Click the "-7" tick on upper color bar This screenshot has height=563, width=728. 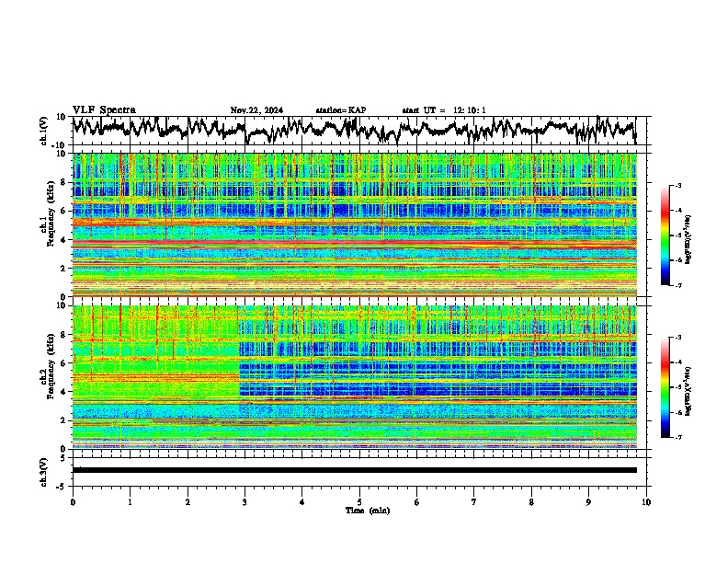pyautogui.click(x=677, y=285)
